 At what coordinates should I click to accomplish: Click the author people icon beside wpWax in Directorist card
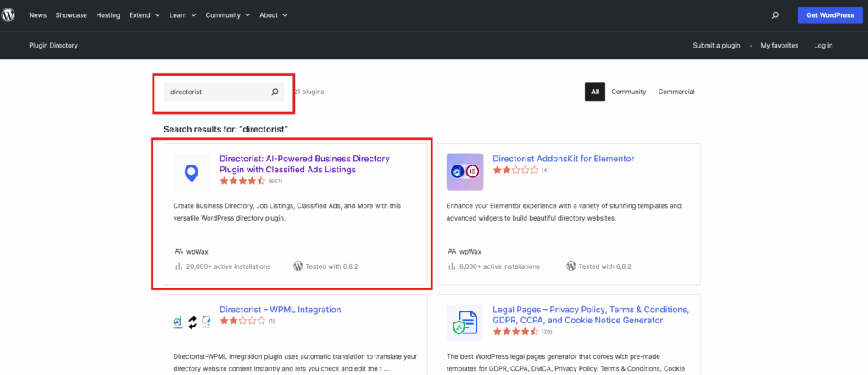click(179, 251)
